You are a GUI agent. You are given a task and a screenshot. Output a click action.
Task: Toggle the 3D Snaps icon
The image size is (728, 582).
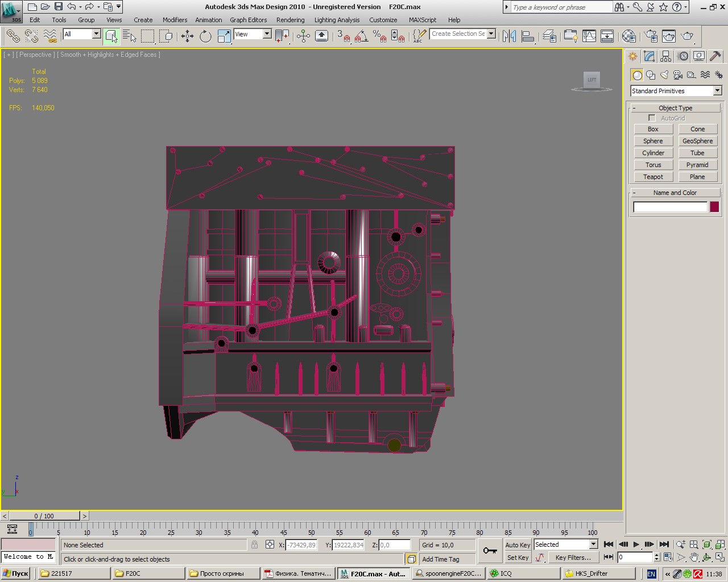[x=343, y=36]
